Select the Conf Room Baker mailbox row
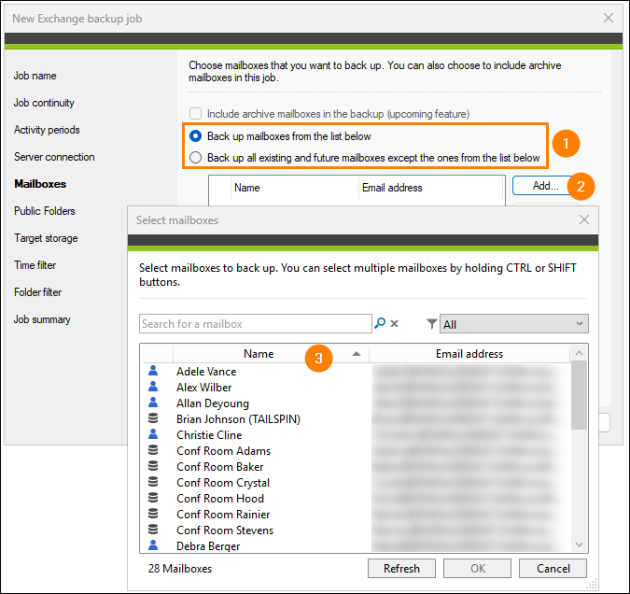 356,467
